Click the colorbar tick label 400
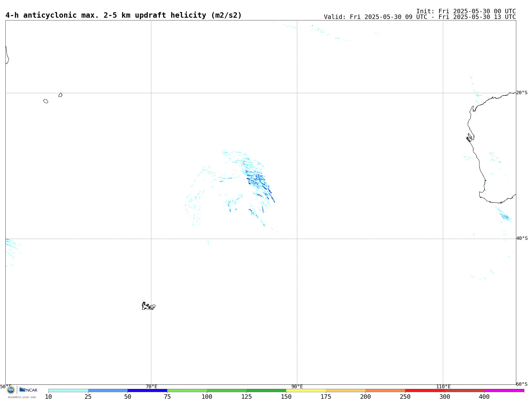532x400 pixels. 484,397
